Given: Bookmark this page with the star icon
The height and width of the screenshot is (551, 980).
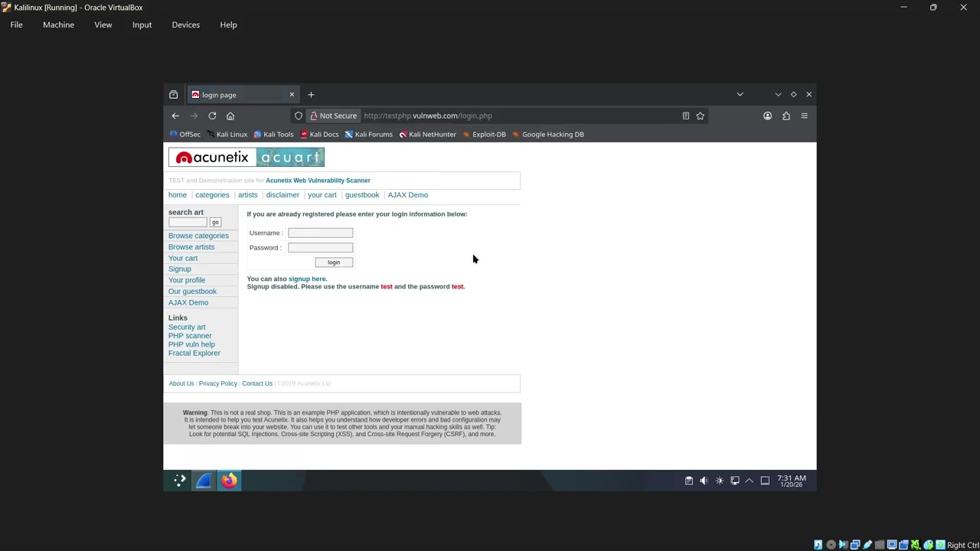Looking at the screenshot, I should 700,116.
